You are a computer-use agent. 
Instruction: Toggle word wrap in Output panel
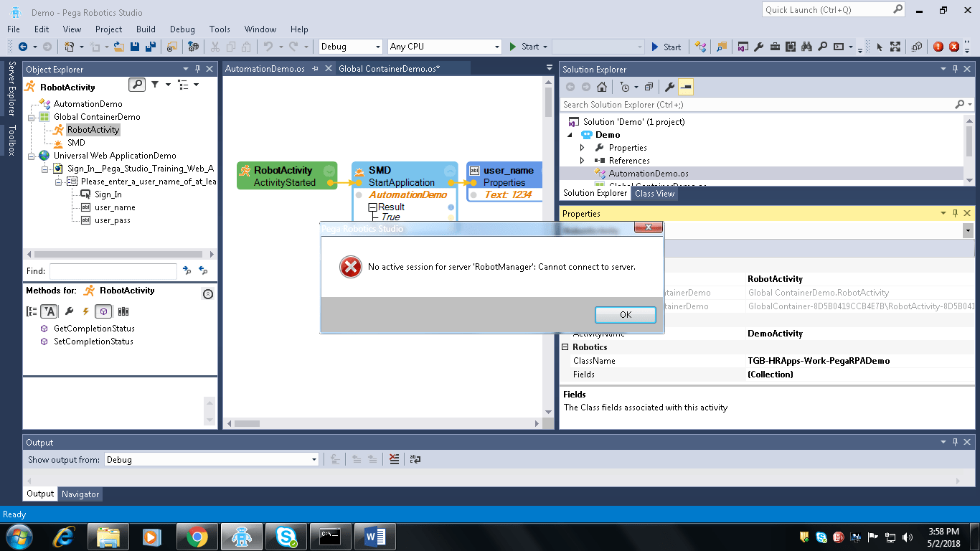pos(415,460)
